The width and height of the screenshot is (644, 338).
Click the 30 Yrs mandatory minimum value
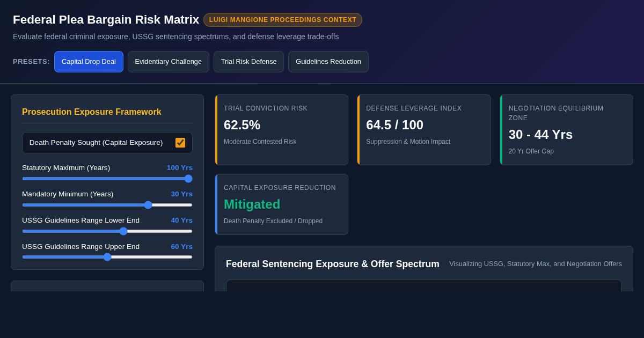[182, 194]
